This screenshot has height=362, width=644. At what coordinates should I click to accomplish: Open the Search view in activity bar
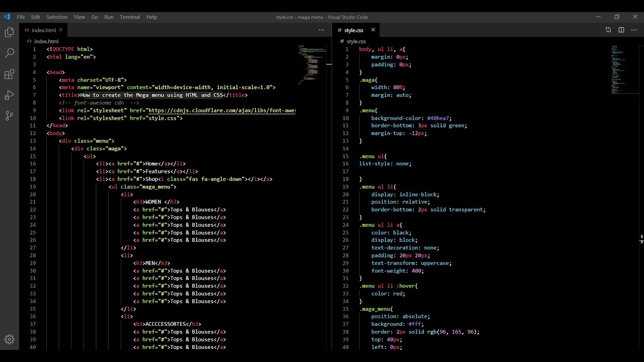pos(9,53)
